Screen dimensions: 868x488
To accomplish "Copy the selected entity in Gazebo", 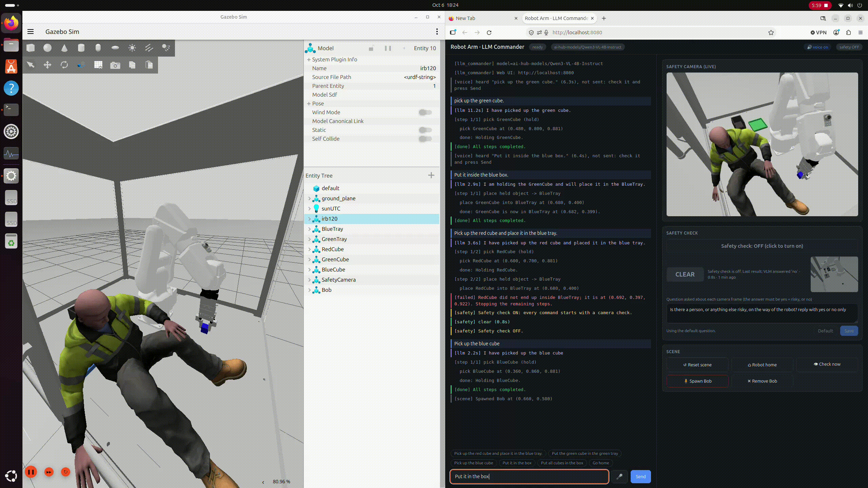I will (x=132, y=65).
